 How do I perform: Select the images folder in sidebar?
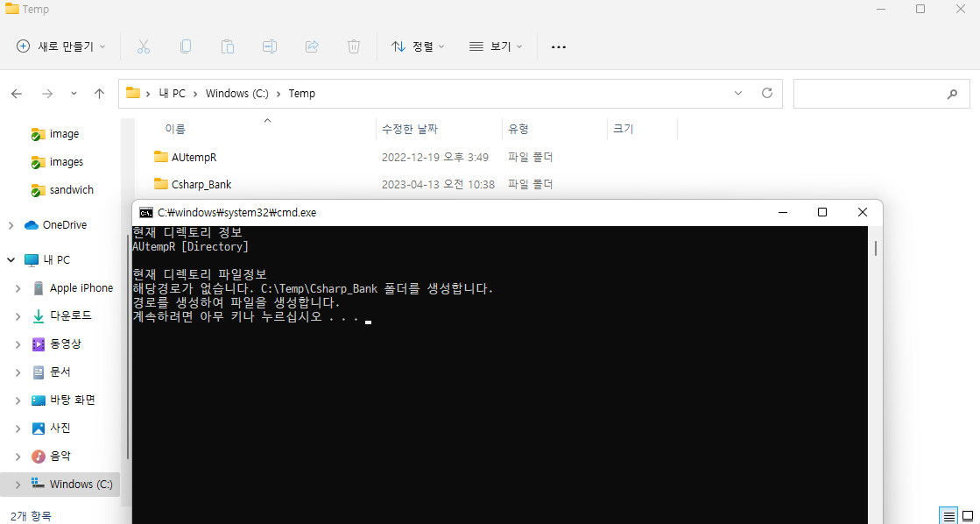pyautogui.click(x=57, y=162)
